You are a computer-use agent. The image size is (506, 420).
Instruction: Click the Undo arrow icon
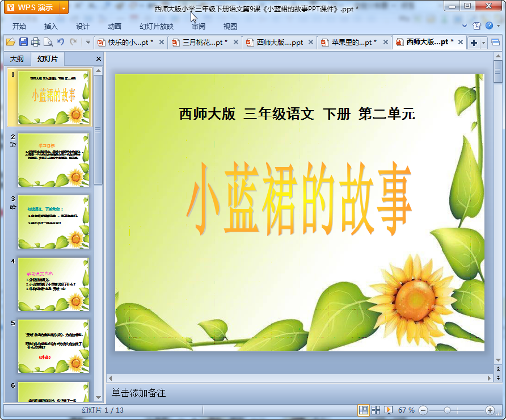(x=61, y=41)
